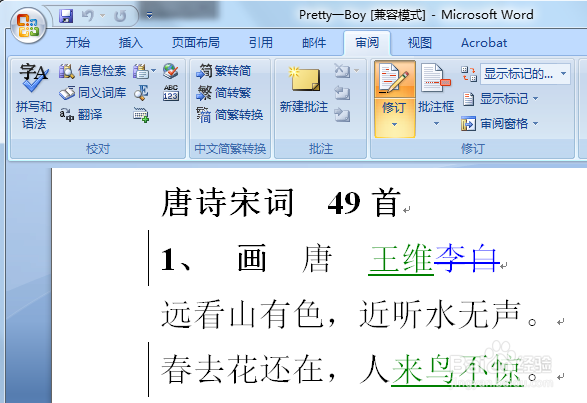Open the Acrobat tab
This screenshot has width=587, height=403.
coord(484,42)
